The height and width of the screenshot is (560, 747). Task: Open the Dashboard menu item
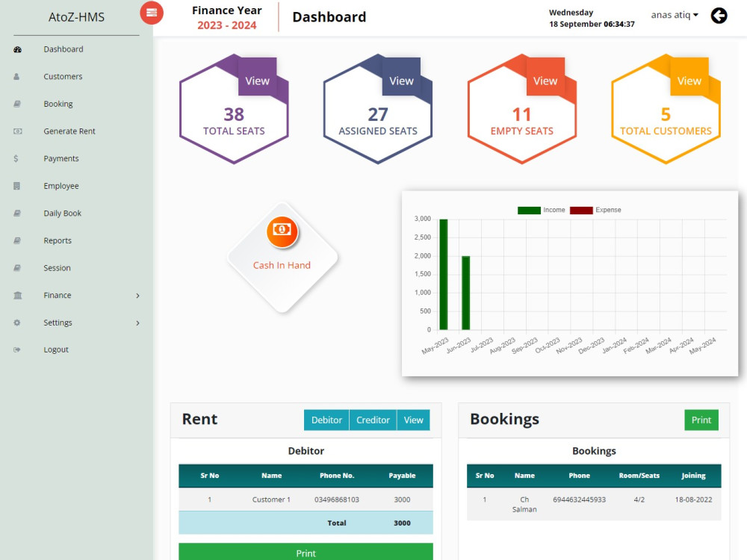(63, 49)
